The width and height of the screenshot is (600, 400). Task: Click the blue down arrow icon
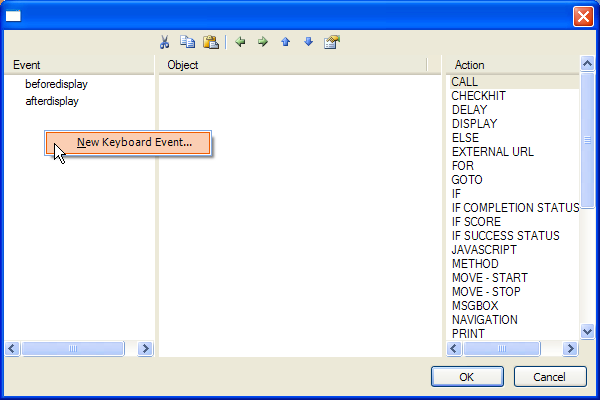tap(308, 42)
